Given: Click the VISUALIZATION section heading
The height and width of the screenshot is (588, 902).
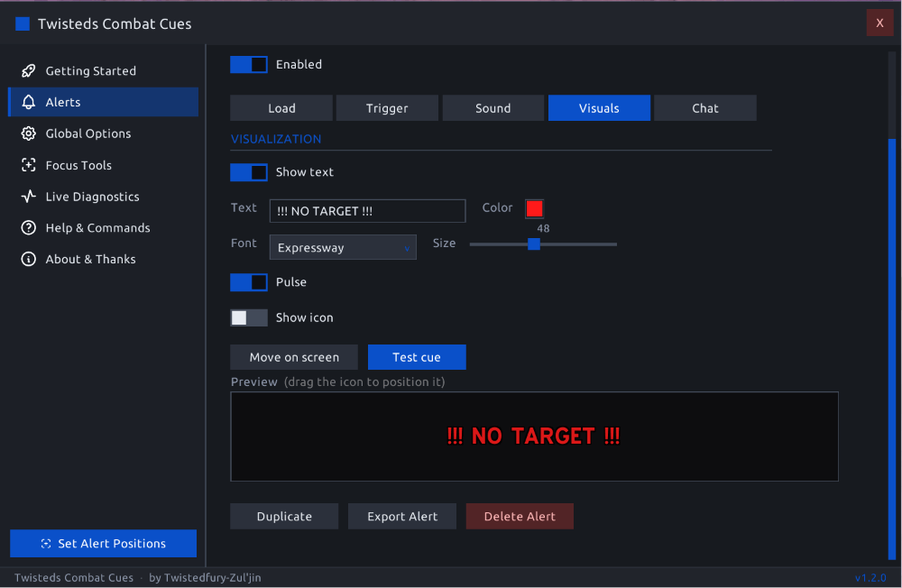Looking at the screenshot, I should point(276,139).
